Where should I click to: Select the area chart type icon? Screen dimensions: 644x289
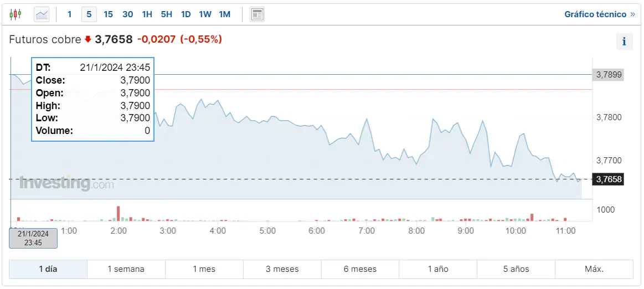tap(42, 14)
